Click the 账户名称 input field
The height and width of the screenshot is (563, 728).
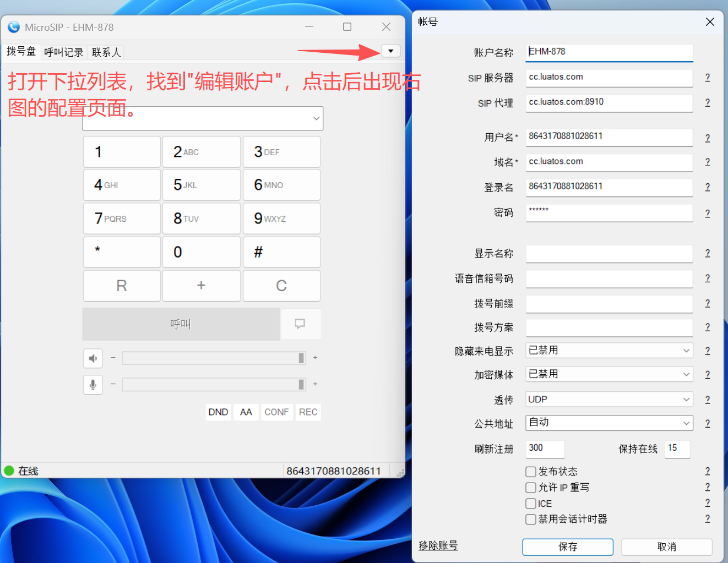[609, 52]
